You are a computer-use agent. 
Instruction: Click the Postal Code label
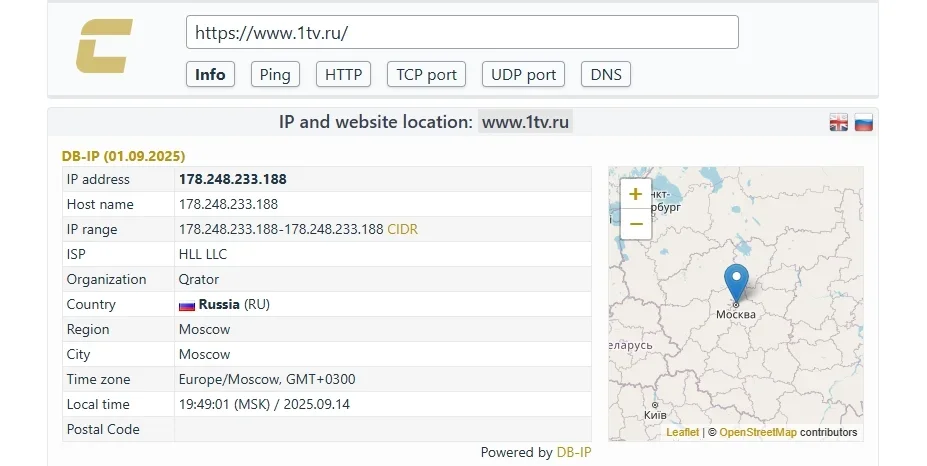point(103,429)
